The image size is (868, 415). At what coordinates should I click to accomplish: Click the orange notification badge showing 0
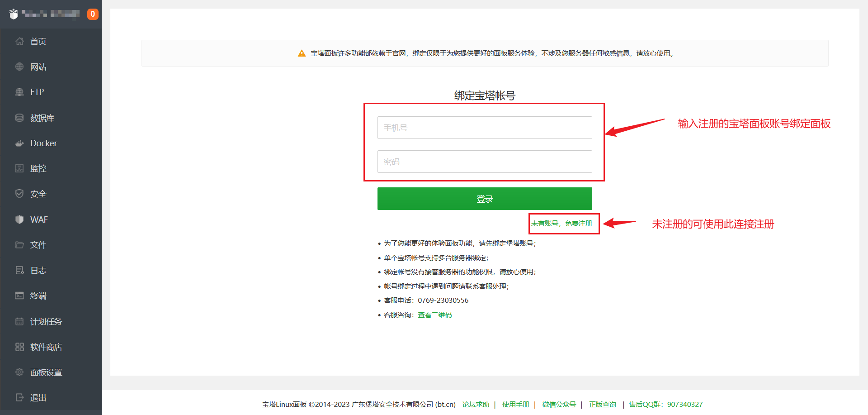pyautogui.click(x=93, y=14)
